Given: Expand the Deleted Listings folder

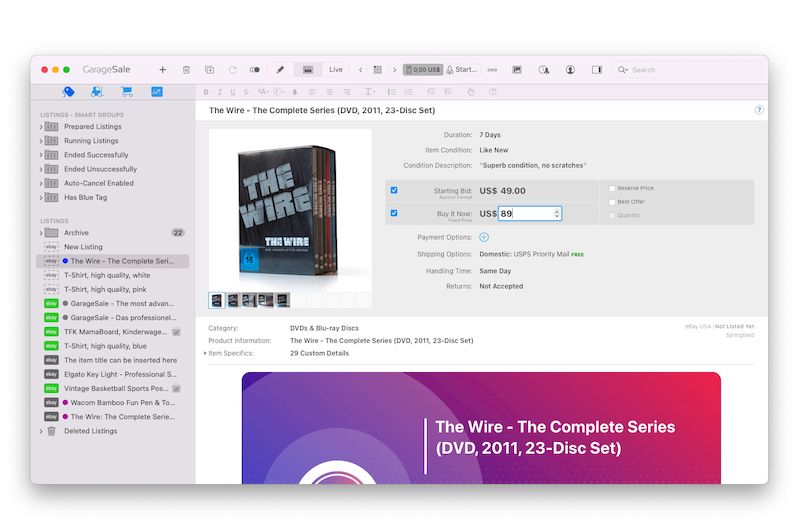Looking at the screenshot, I should coord(41,431).
